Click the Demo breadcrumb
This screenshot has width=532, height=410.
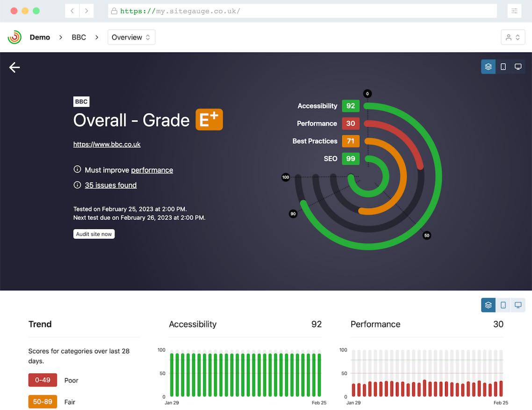(40, 37)
